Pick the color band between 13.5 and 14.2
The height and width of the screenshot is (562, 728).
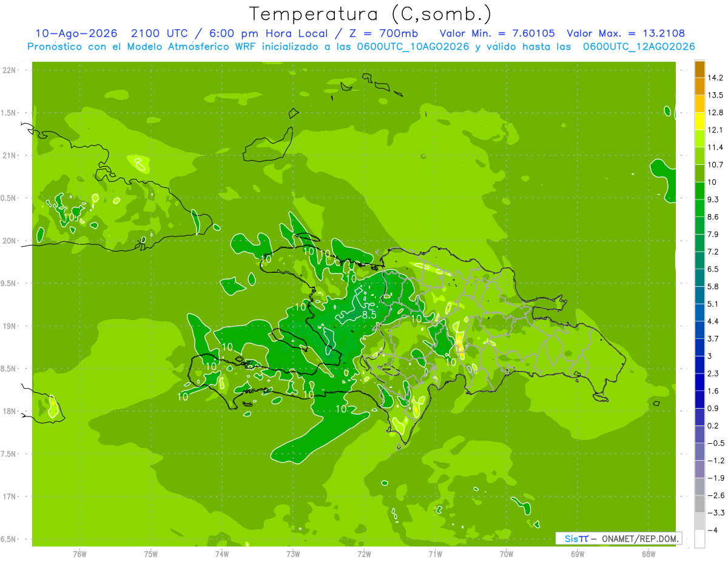[699, 86]
